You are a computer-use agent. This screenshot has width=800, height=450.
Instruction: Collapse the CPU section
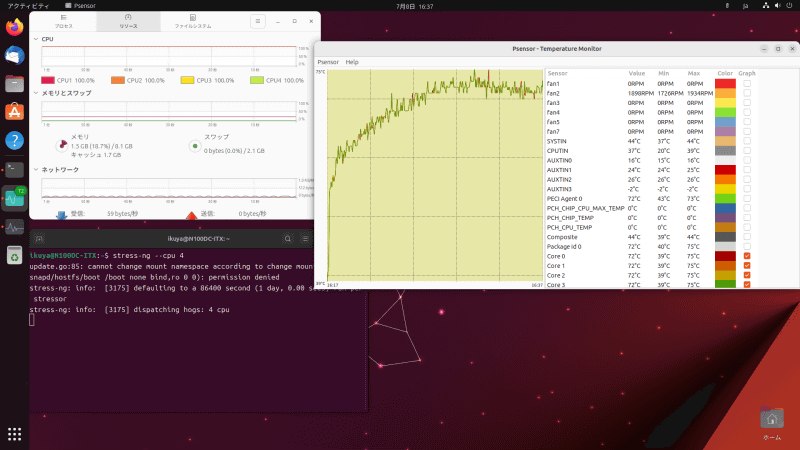[36, 39]
